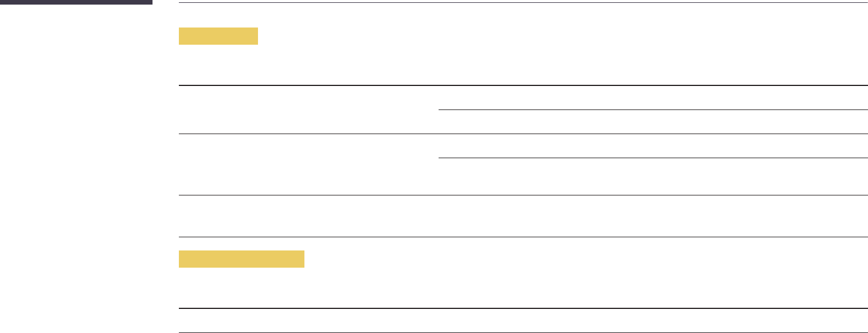Select the third right-column cell of first table
Screen dimensions: 868x333
(x=652, y=146)
